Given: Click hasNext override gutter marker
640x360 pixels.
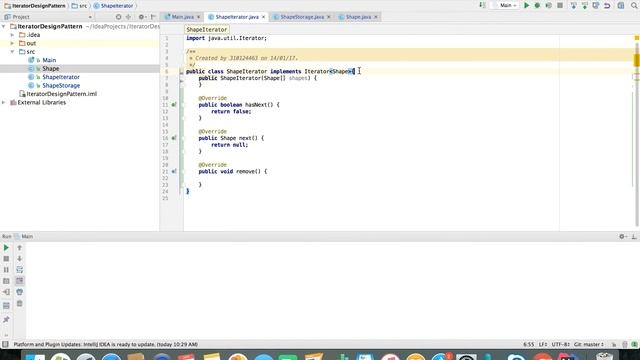Looking at the screenshot, I should coord(173,105).
